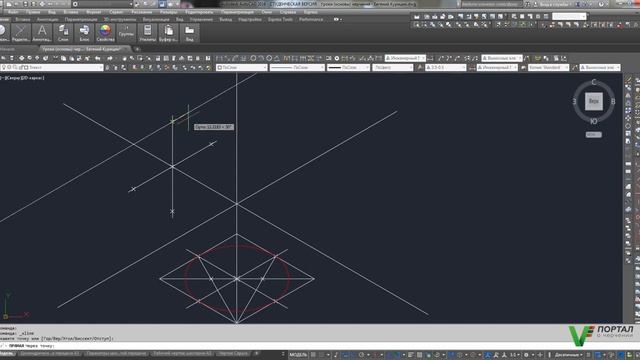
Task: Click Вход в службы sign-in button
Action: pos(554,4)
